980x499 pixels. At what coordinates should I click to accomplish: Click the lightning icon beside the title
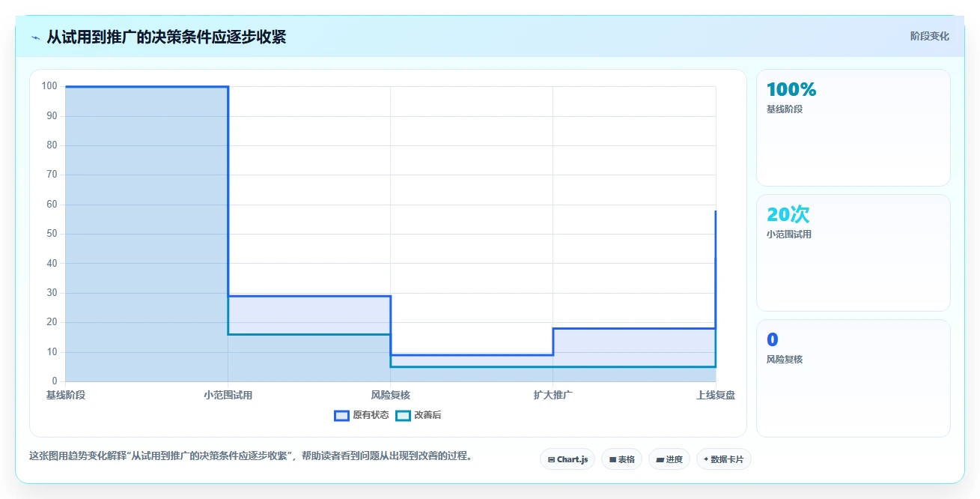36,37
